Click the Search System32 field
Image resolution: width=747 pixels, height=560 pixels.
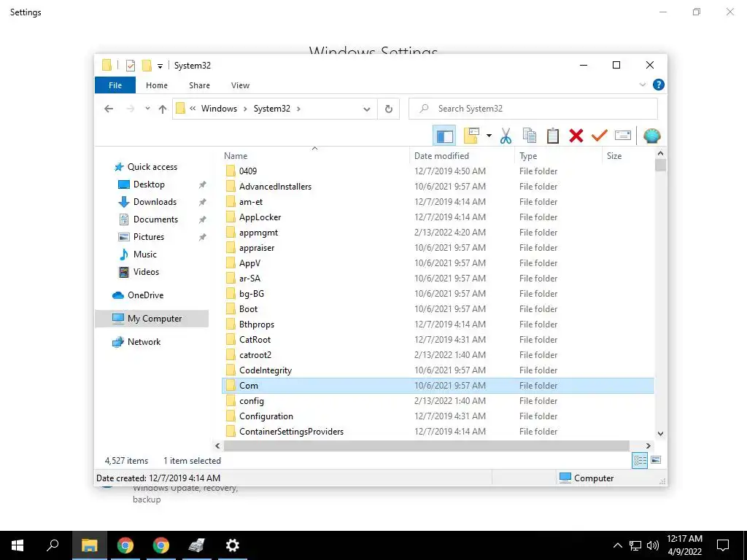pyautogui.click(x=533, y=109)
